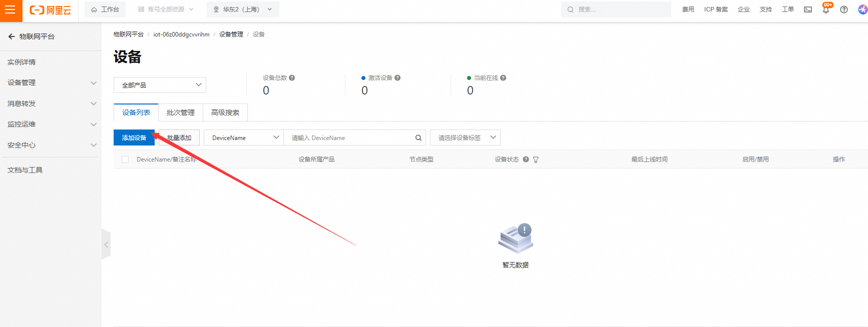Open the hamburger menu at top left
The height and width of the screenshot is (327, 868).
pos(11,10)
